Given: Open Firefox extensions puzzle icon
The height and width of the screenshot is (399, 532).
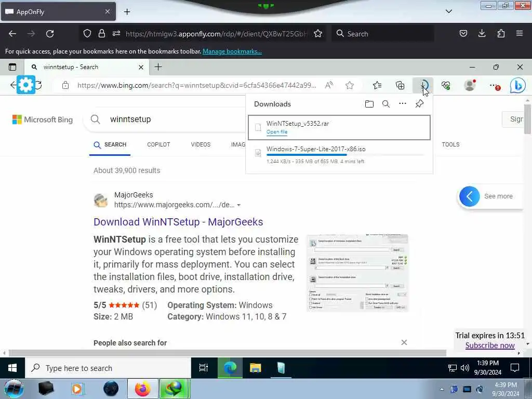Looking at the screenshot, I should coord(501,34).
